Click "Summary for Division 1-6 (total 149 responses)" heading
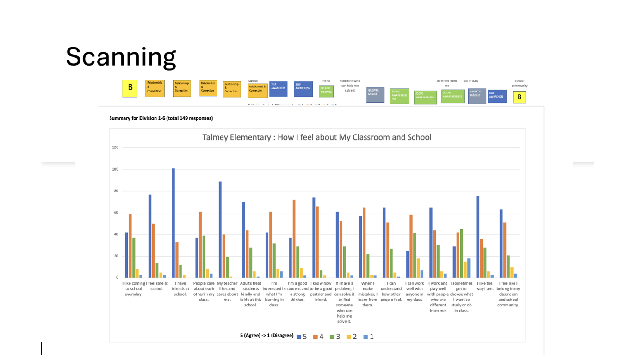The image size is (644, 355). pyautogui.click(x=161, y=118)
